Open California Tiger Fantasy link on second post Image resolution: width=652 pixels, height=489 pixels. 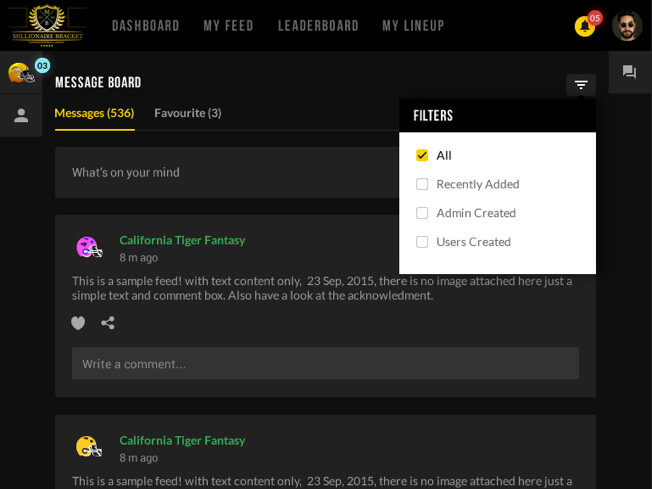click(x=182, y=440)
